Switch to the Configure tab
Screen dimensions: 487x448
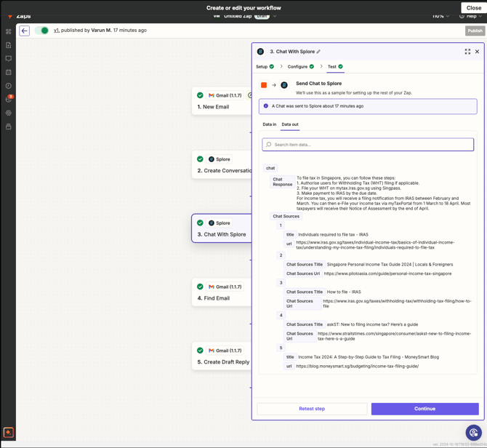pyautogui.click(x=300, y=66)
